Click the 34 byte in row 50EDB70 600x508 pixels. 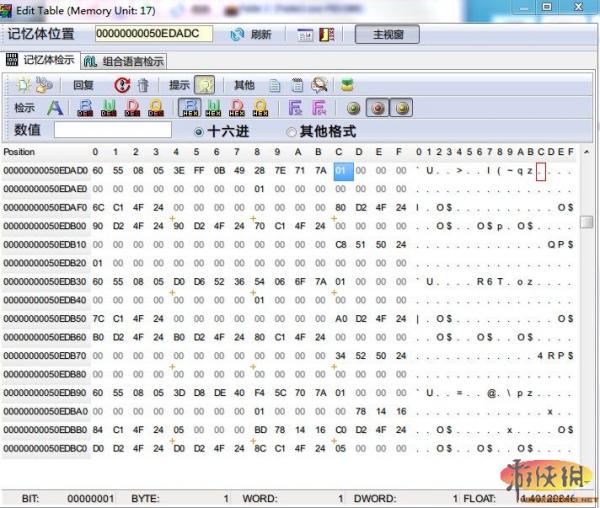click(x=340, y=356)
